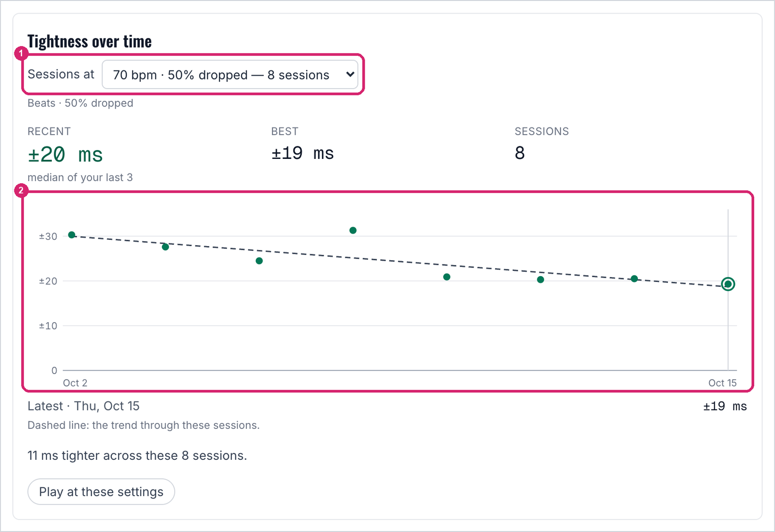Select the highlighted latest data point on Oct 15
Screen dimensions: 775x532
pos(728,284)
